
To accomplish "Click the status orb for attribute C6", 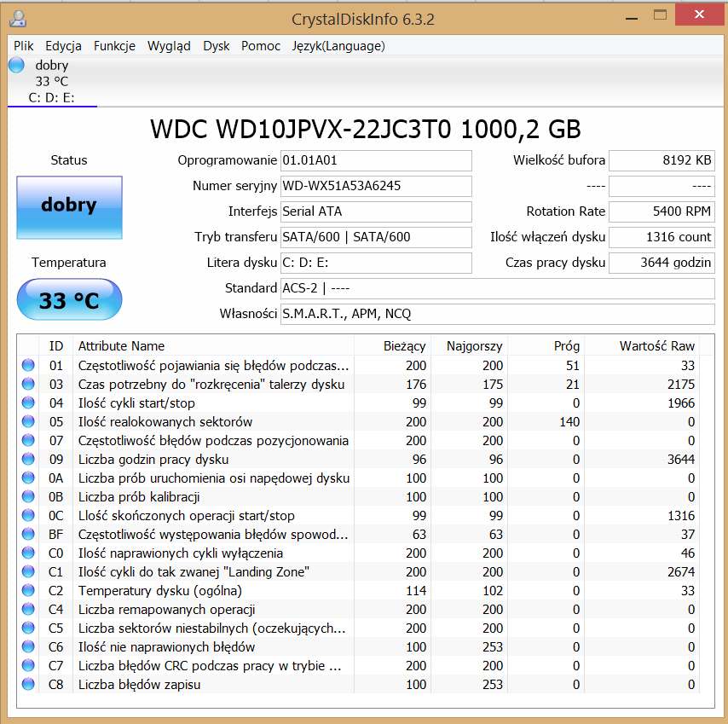I will coord(28,647).
